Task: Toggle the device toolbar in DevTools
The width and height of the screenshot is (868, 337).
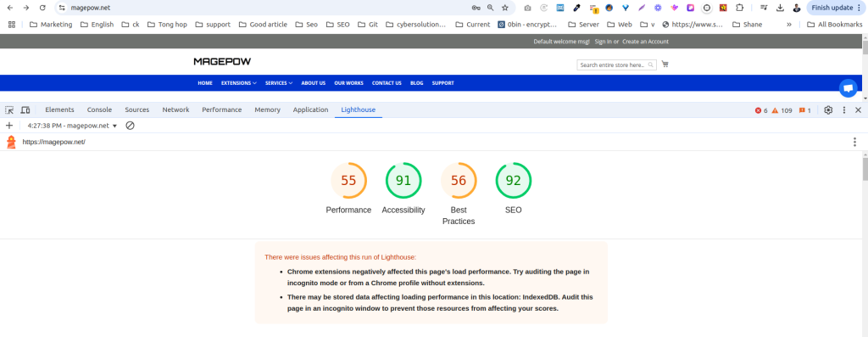Action: point(25,110)
